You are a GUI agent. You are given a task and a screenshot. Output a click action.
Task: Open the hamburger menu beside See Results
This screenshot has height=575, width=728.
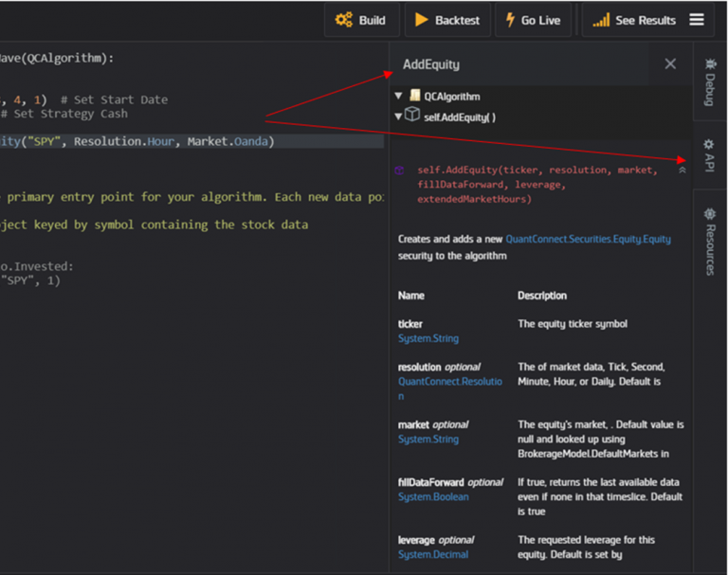click(x=697, y=20)
